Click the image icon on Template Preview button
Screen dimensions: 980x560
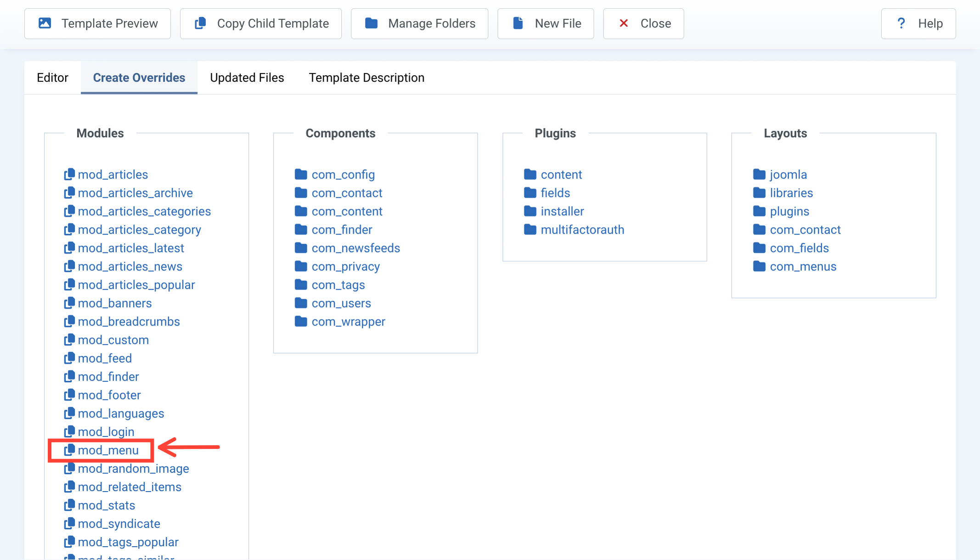[45, 22]
